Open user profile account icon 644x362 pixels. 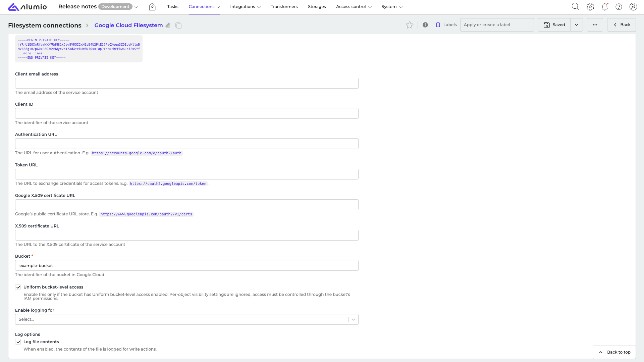pos(633,7)
